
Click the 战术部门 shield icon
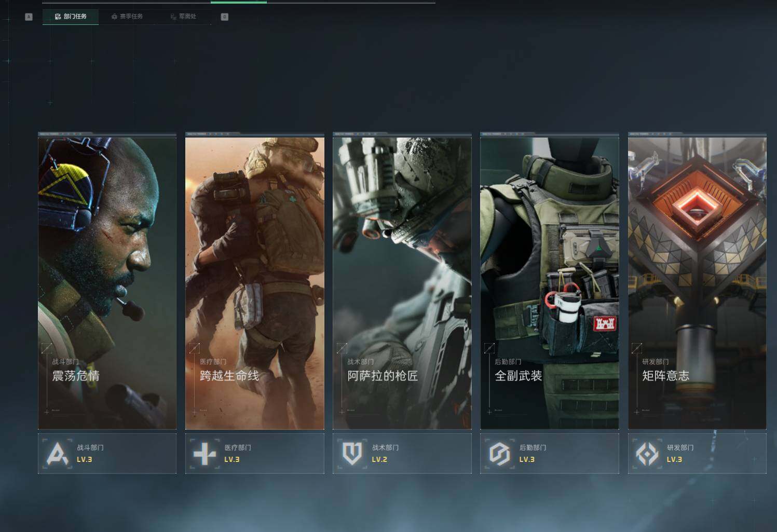coord(352,454)
